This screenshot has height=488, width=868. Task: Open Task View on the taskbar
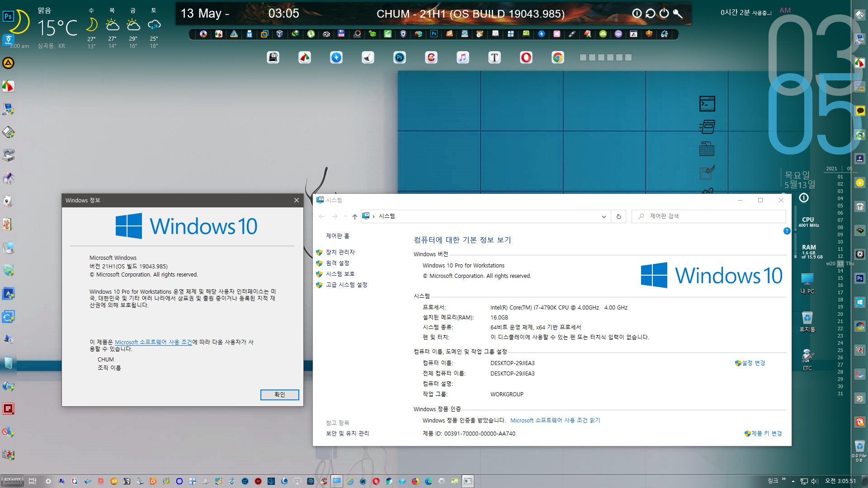coord(32,481)
